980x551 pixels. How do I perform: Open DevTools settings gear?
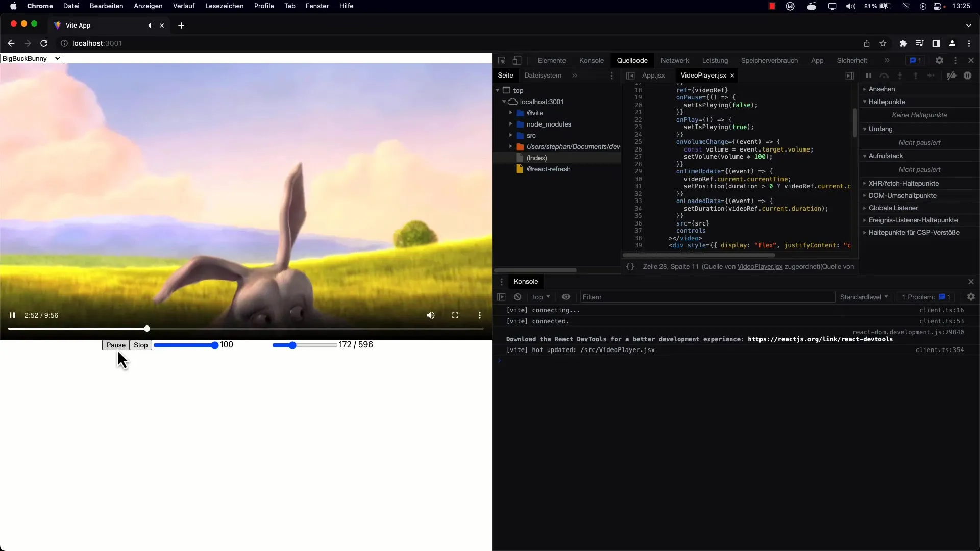point(939,60)
